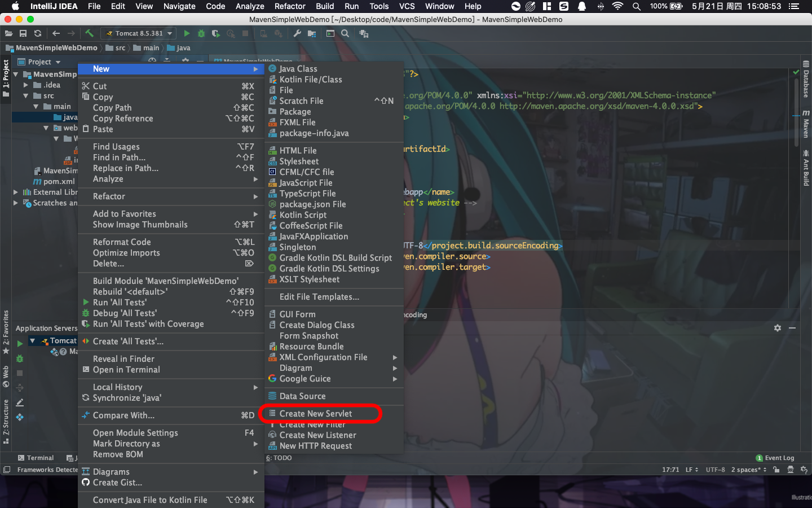Collapse the MavenSimpleWebDemo root node
The image size is (812, 508).
16,74
